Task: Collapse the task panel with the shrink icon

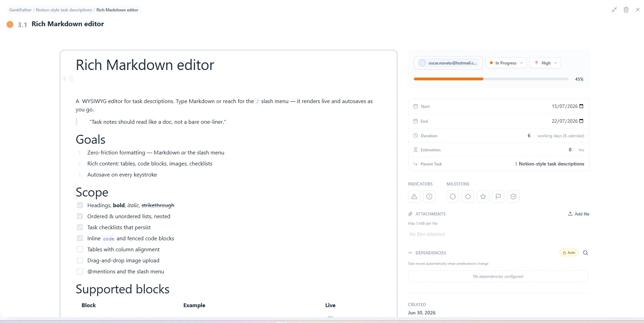Action: pyautogui.click(x=614, y=10)
